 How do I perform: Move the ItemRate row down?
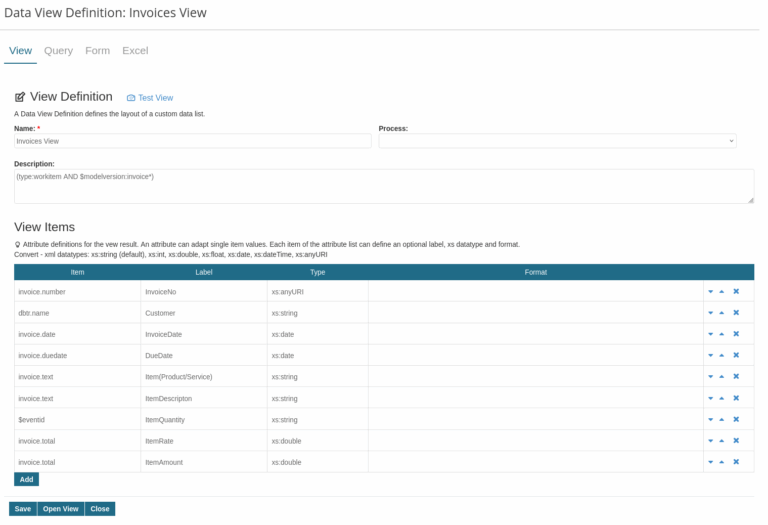pos(710,441)
